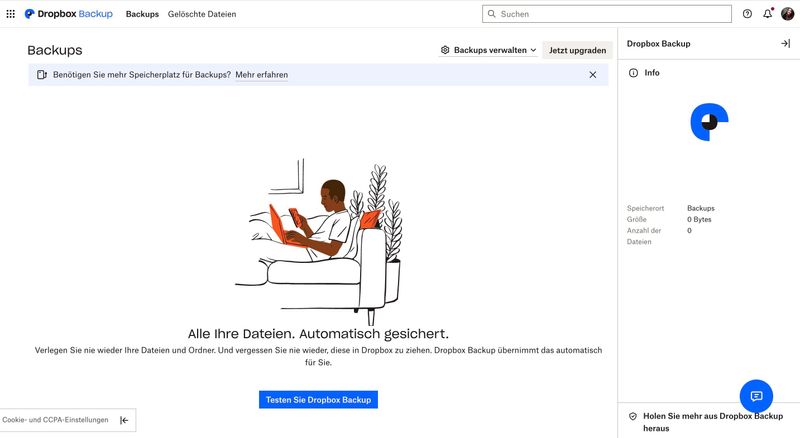The width and height of the screenshot is (800, 438).
Task: Switch to the Backups tab
Action: click(x=142, y=14)
